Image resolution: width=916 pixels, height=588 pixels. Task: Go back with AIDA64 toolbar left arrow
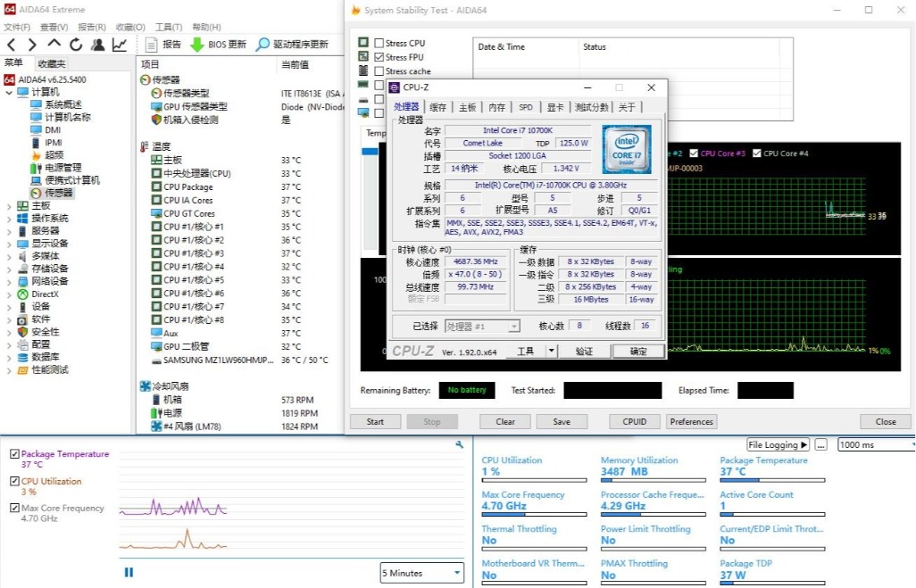(11, 45)
